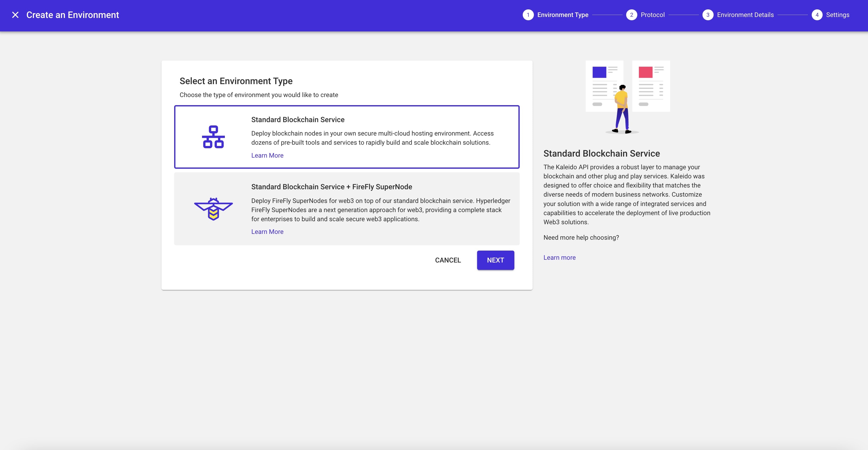Open Learn more link in help panel
The image size is (868, 450).
[559, 257]
